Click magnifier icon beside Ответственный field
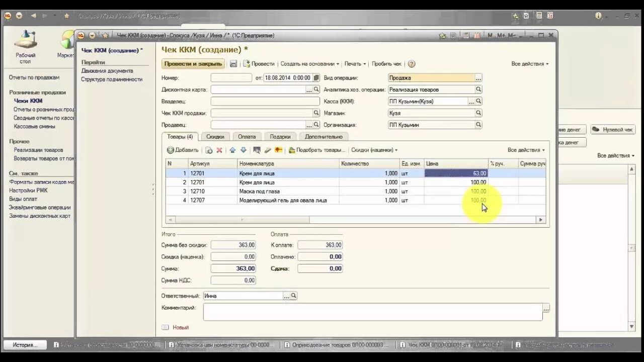Screen dimensions: 644x362 294,296
